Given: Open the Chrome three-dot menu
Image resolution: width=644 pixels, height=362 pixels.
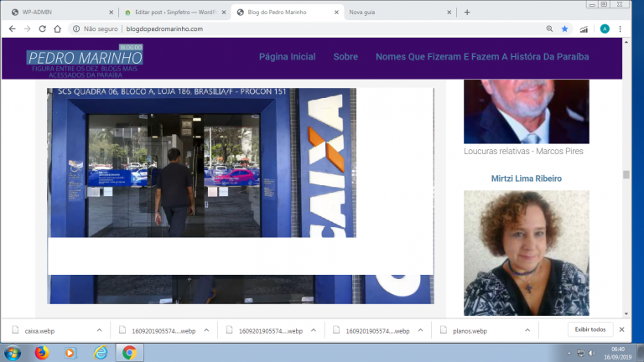Looking at the screenshot, I should pyautogui.click(x=621, y=28).
